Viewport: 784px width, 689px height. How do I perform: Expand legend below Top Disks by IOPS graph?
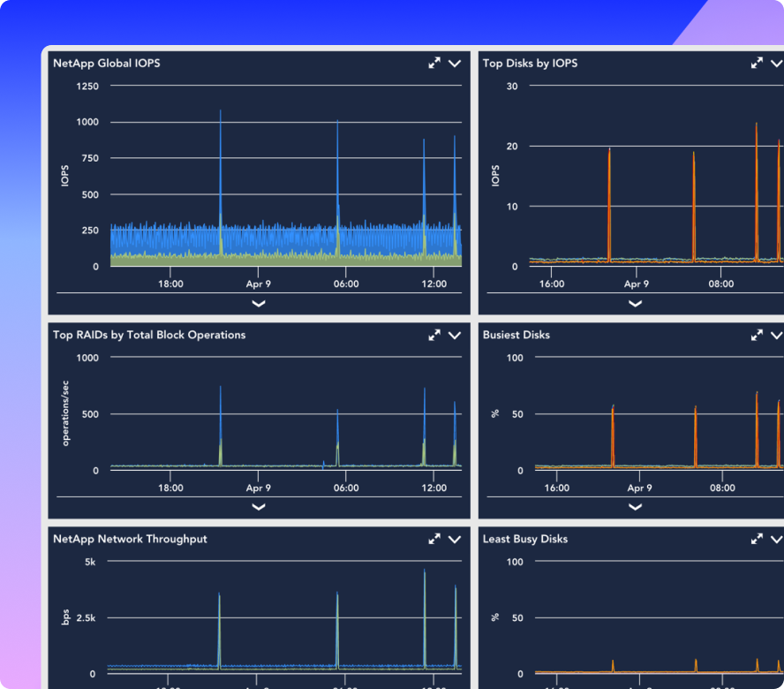click(635, 304)
